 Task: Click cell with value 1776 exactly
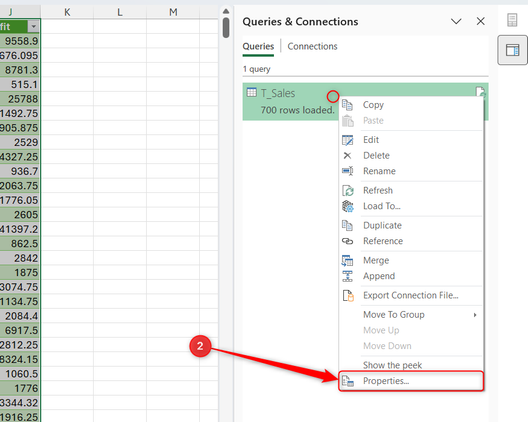click(x=20, y=389)
